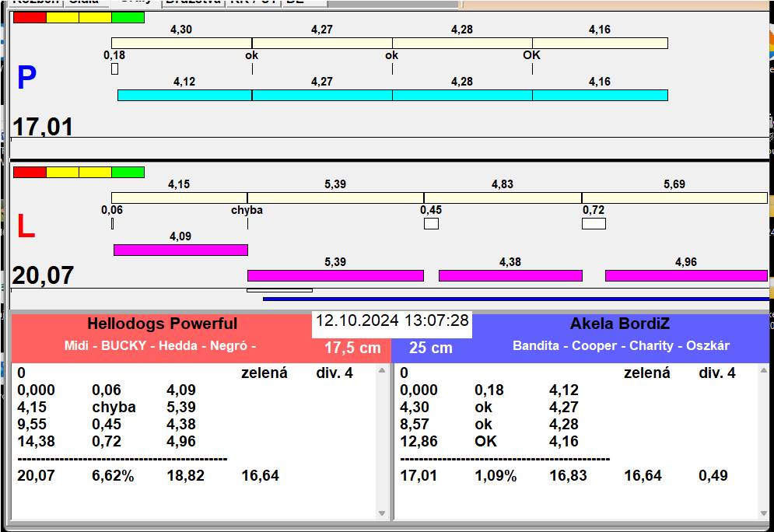Viewport: 774px width, 532px height.
Task: Click the green start light in lane L
Action: [x=128, y=172]
